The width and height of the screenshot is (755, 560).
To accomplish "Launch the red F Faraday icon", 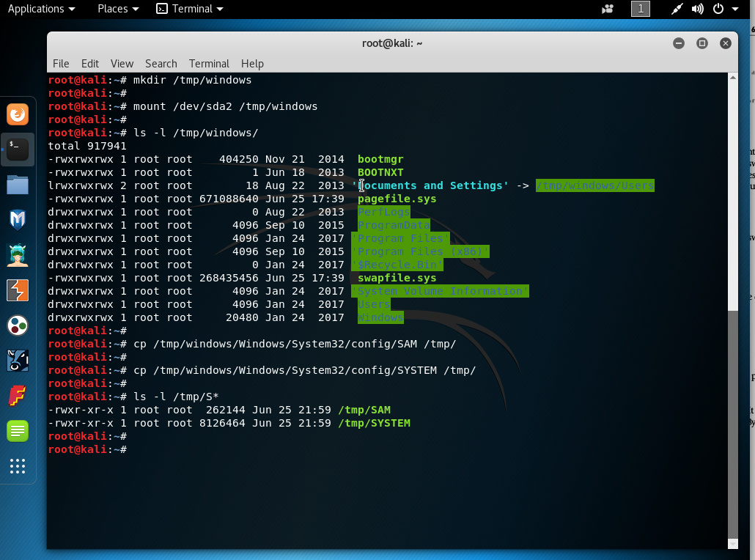I will point(18,396).
